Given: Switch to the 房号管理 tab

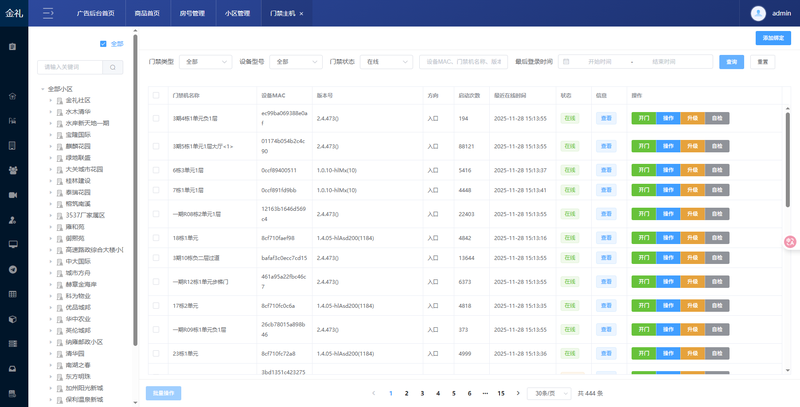Looking at the screenshot, I should 192,14.
